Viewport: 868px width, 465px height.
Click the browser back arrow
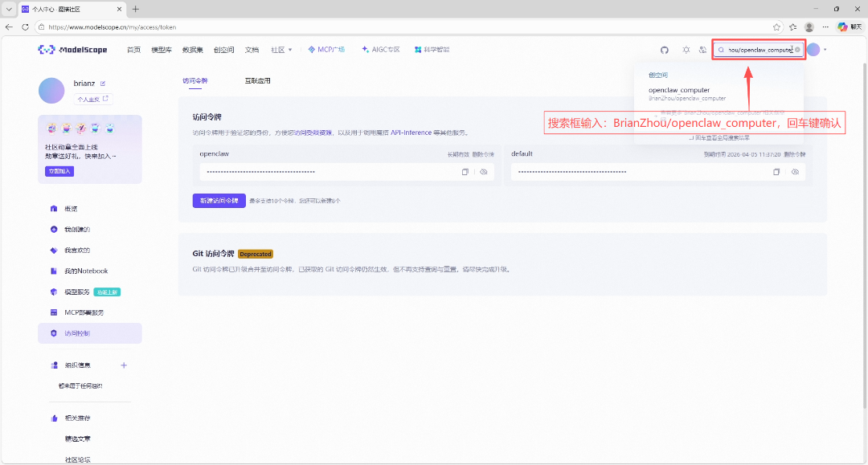(x=9, y=27)
